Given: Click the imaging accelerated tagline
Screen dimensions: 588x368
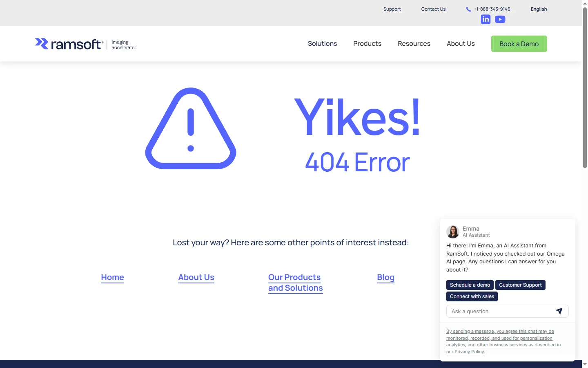Looking at the screenshot, I should tap(125, 45).
